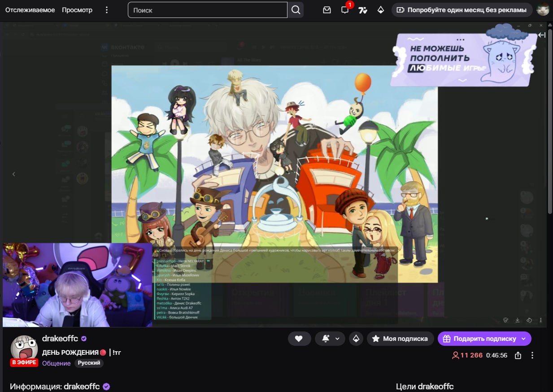Image resolution: width=553 pixels, height=392 pixels.
Task: Click the В ЭФИРЕ live badge
Action: click(x=24, y=362)
